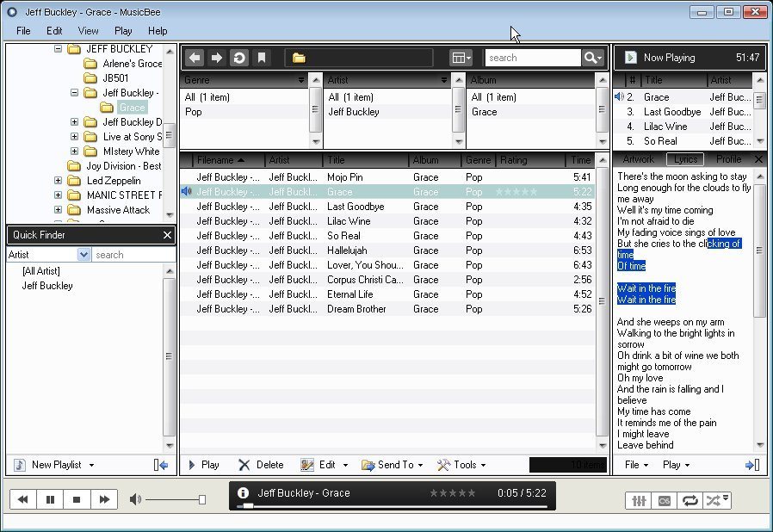Viewport: 773px width, 532px height.
Task: Skip to next track
Action: click(104, 499)
